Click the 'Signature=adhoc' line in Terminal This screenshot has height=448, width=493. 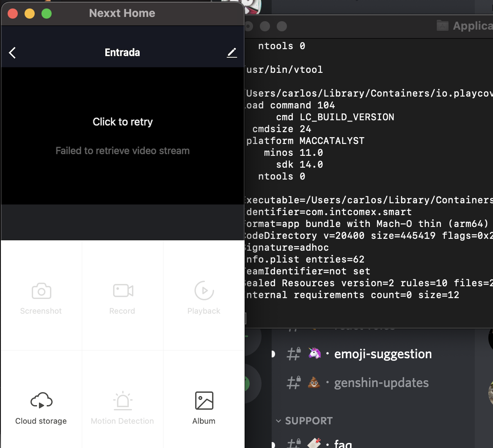point(287,248)
